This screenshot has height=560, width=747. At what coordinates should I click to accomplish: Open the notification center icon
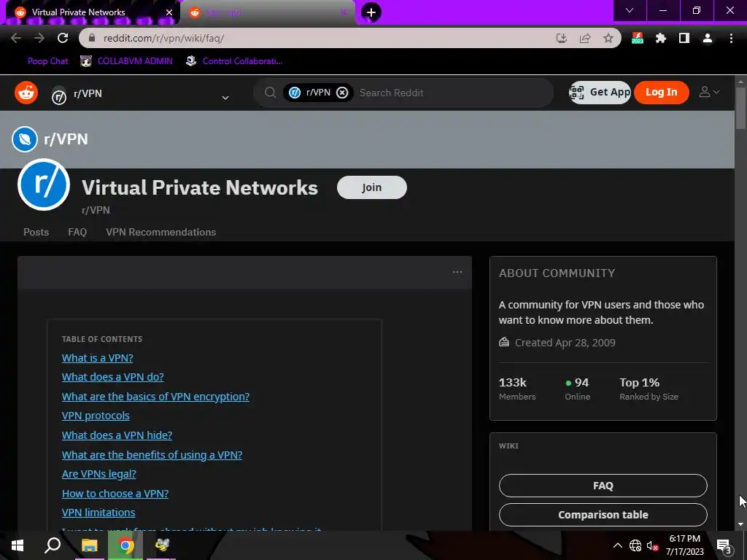(x=724, y=545)
